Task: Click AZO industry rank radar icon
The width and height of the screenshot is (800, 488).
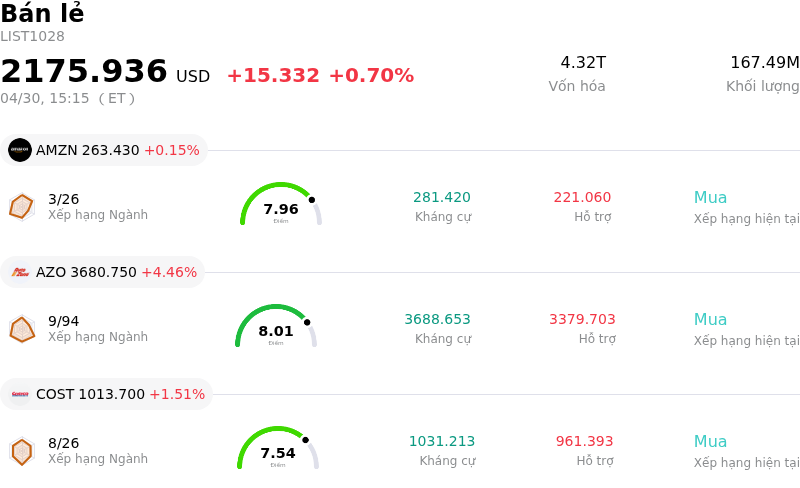Action: coord(21,328)
